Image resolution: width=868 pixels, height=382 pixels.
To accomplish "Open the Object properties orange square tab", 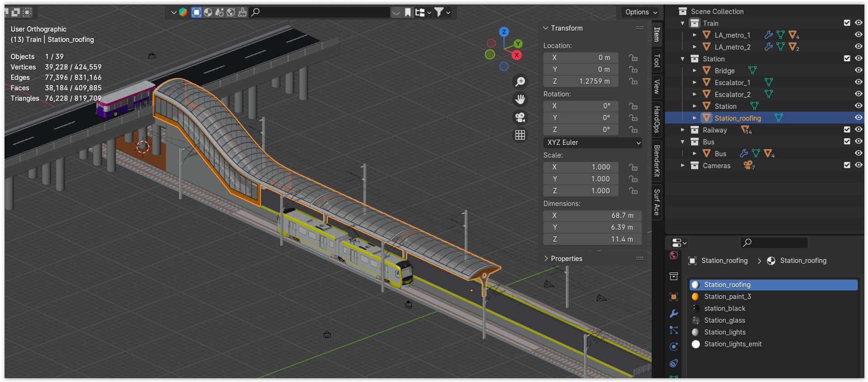I will coord(674,297).
